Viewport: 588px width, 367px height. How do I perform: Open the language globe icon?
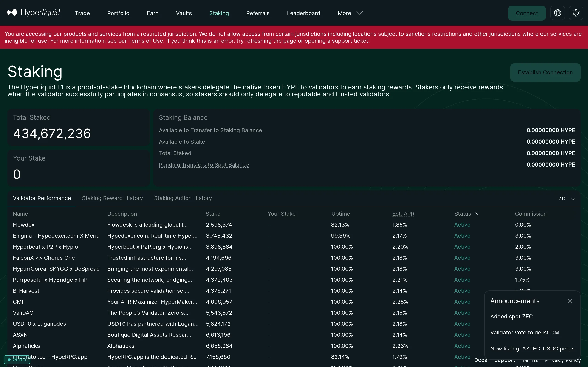(x=557, y=13)
